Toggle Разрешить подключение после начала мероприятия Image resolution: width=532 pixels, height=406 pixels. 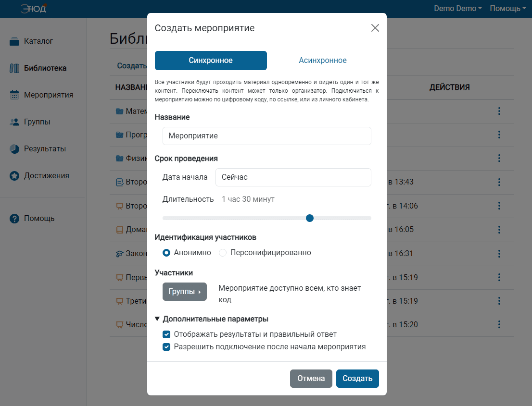click(166, 347)
